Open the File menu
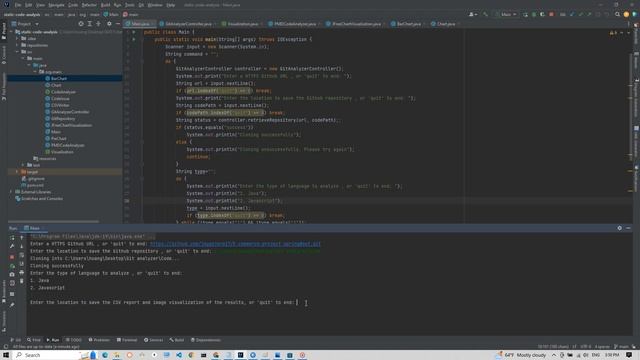Screen dimensions: 640x360 [18, 5]
